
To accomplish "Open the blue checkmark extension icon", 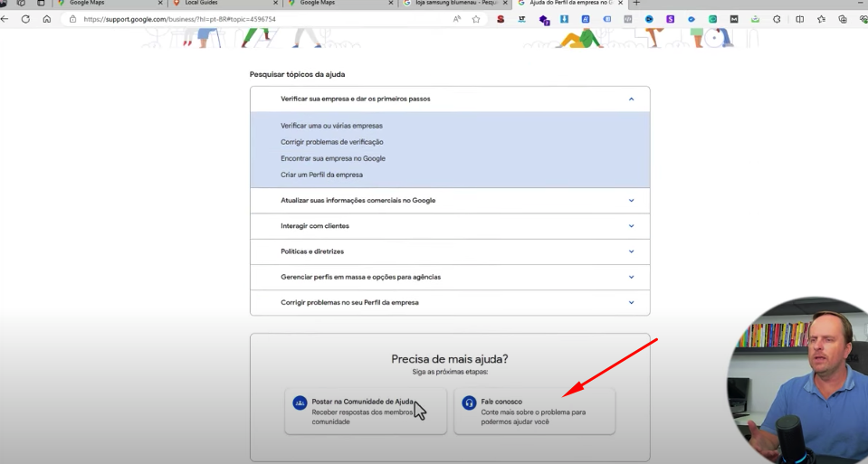I will (x=692, y=19).
